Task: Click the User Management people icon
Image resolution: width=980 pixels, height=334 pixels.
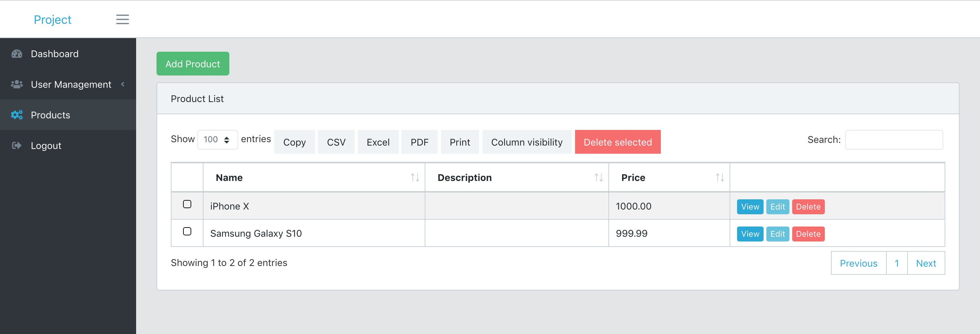Action: [x=17, y=84]
